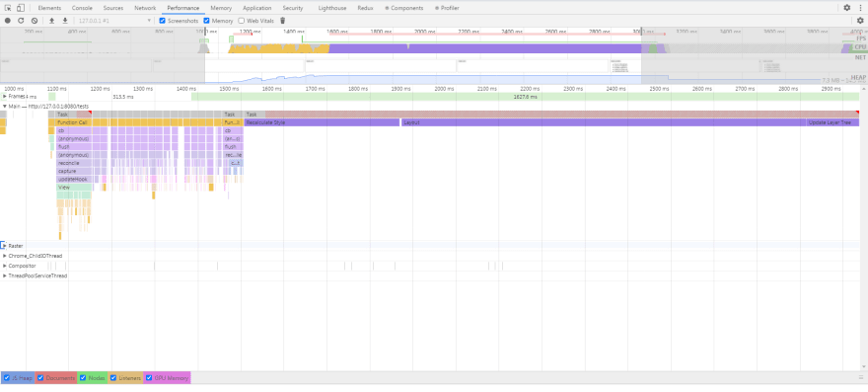Screen dimensions: 868x392
Task: Select the Update Layer Tree flame bar
Action: tap(832, 122)
